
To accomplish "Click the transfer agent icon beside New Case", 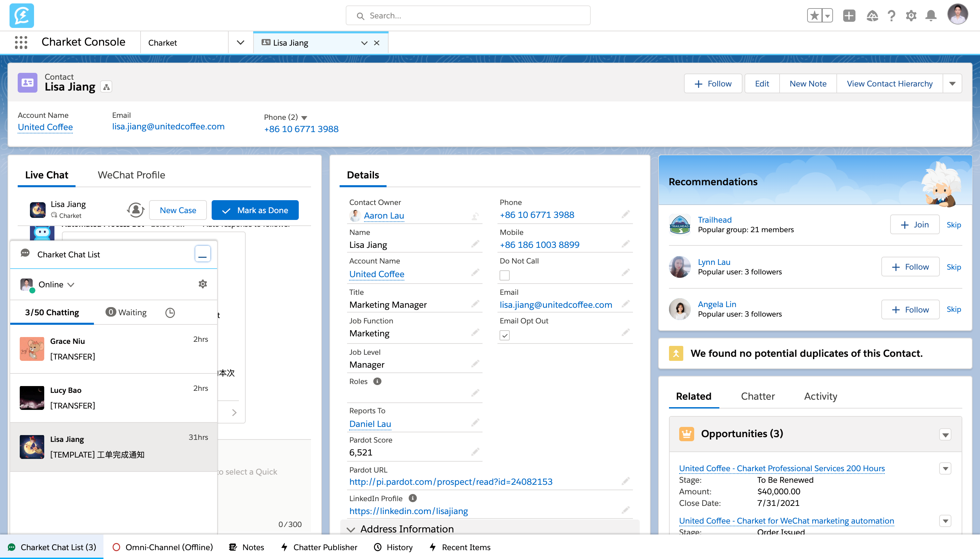I will point(135,210).
